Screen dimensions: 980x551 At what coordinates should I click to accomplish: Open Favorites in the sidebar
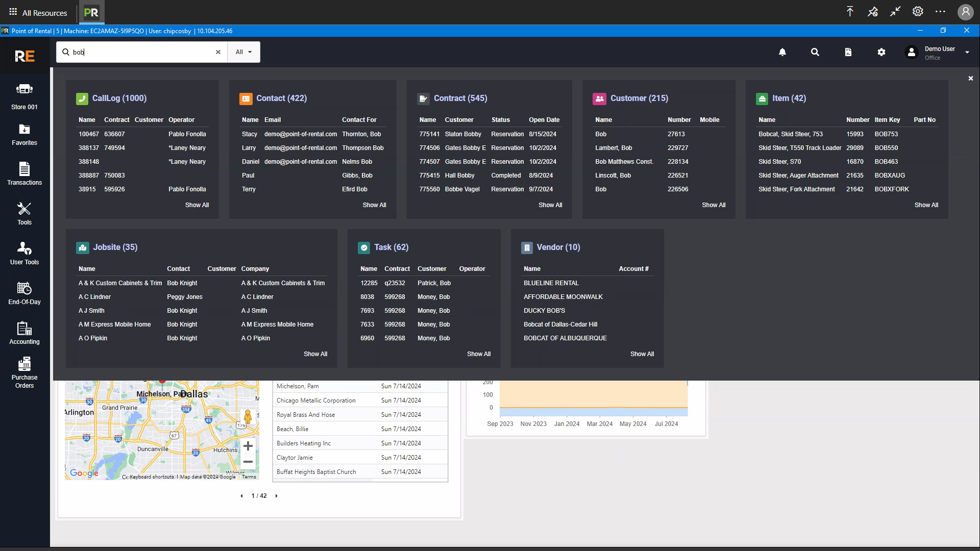pos(24,135)
